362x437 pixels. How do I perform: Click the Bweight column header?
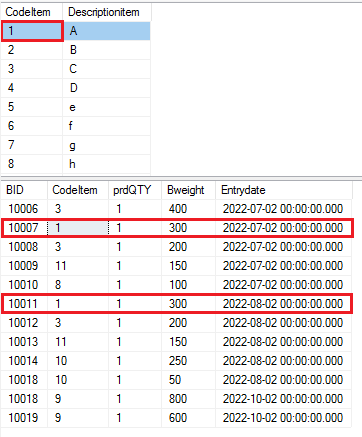(189, 190)
